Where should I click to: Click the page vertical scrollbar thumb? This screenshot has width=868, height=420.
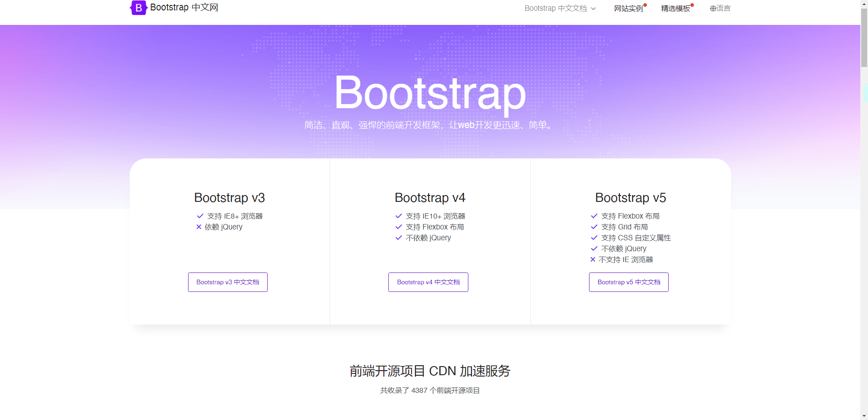click(x=864, y=38)
